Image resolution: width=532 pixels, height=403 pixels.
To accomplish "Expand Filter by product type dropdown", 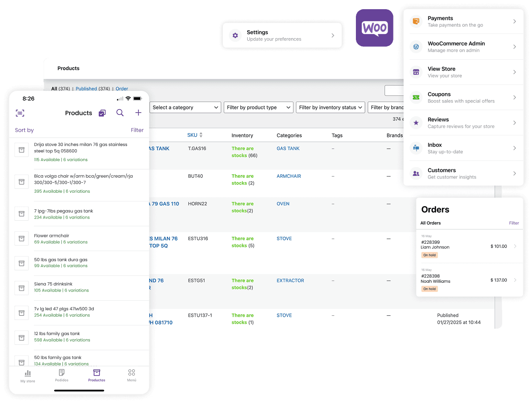I will (259, 107).
